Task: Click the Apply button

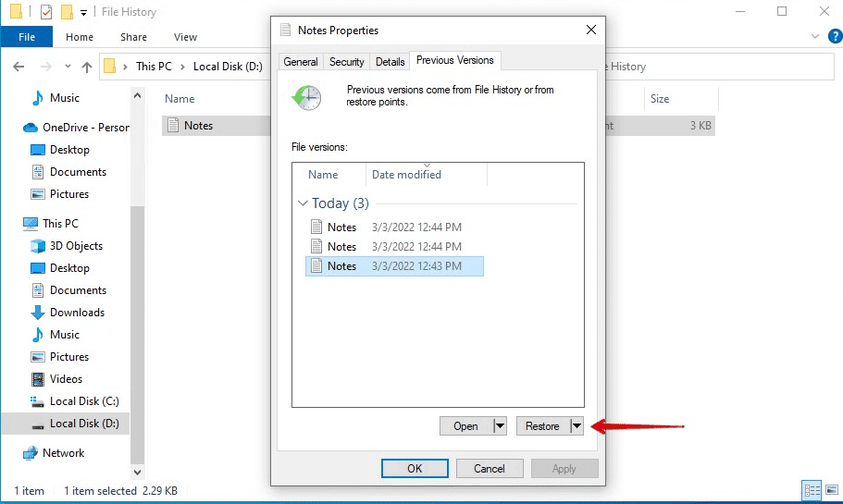Action: pos(564,469)
